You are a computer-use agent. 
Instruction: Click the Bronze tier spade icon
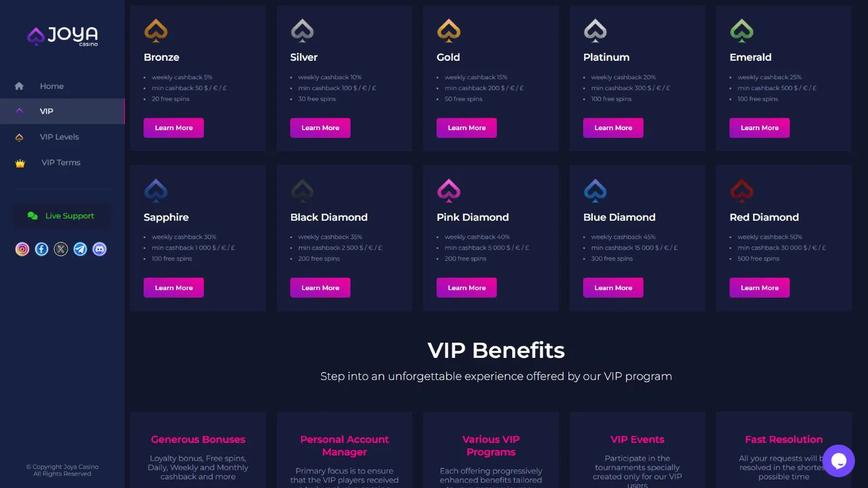pos(156,30)
